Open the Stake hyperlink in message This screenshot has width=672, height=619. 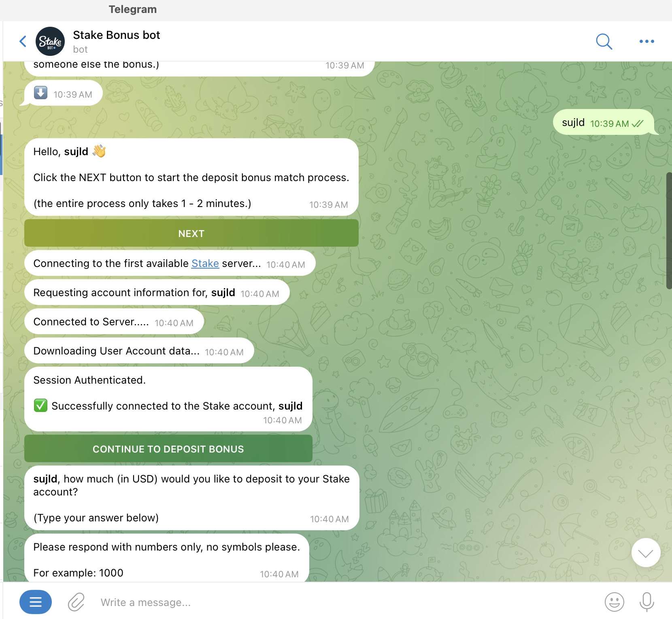205,263
